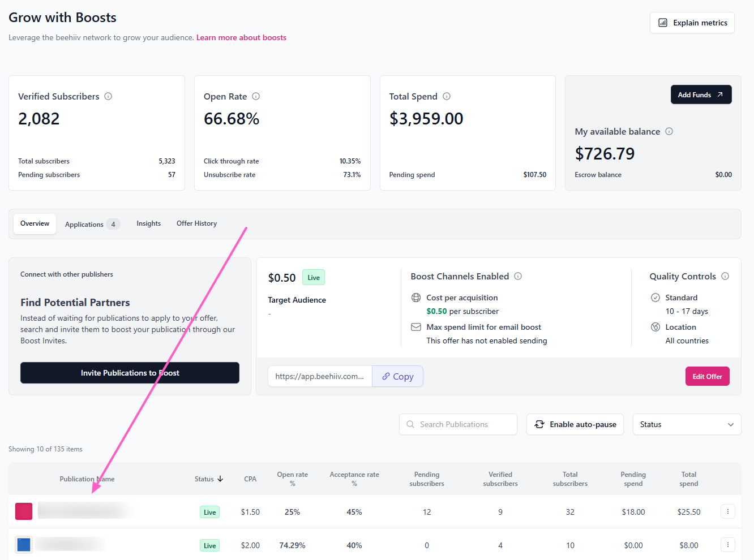Viewport: 754px width, 560px height.
Task: Click info icon next to Total Spend
Action: pyautogui.click(x=447, y=96)
